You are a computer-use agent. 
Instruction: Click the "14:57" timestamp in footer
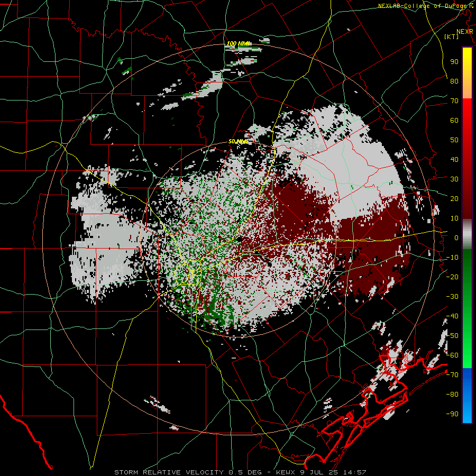[x=354, y=472]
